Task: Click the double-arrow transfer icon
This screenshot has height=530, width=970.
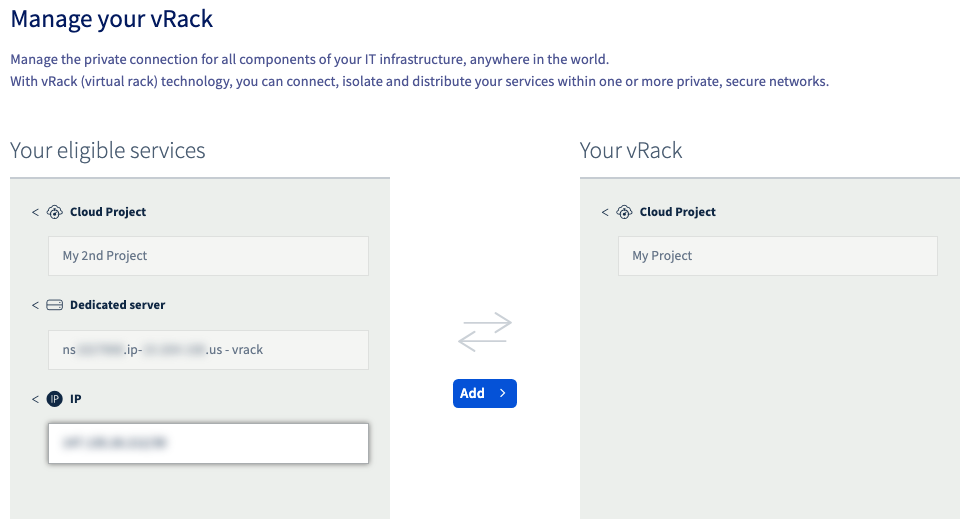Action: click(485, 332)
